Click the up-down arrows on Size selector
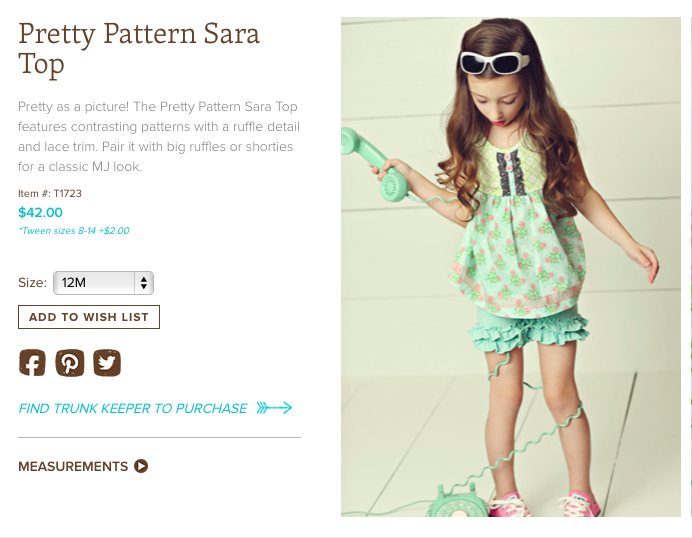Screen dimensions: 692x538 [x=144, y=283]
